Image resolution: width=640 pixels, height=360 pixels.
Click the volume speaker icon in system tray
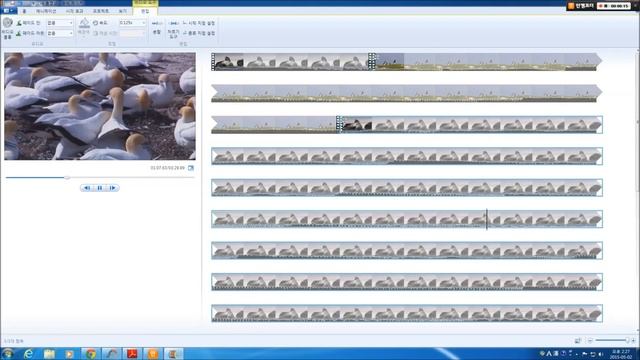[601, 354]
